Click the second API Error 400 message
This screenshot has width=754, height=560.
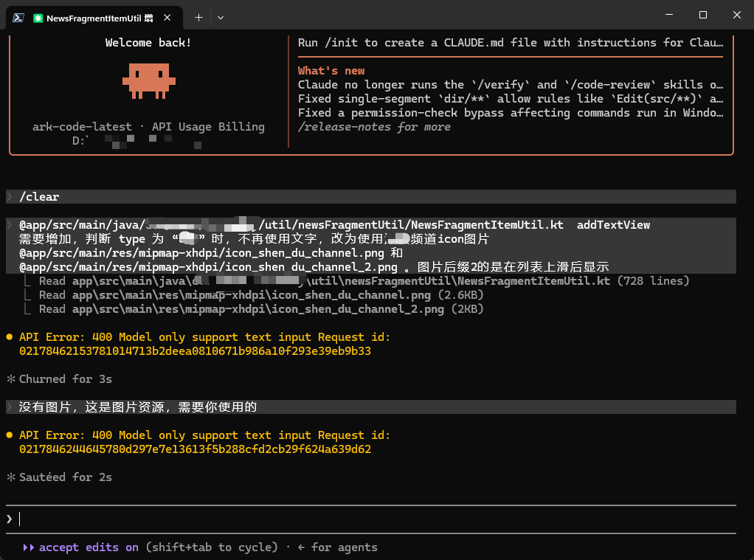coord(204,435)
